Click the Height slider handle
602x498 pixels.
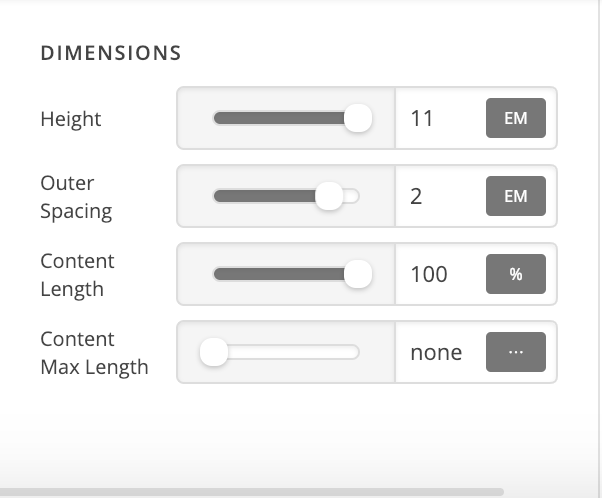(x=357, y=119)
